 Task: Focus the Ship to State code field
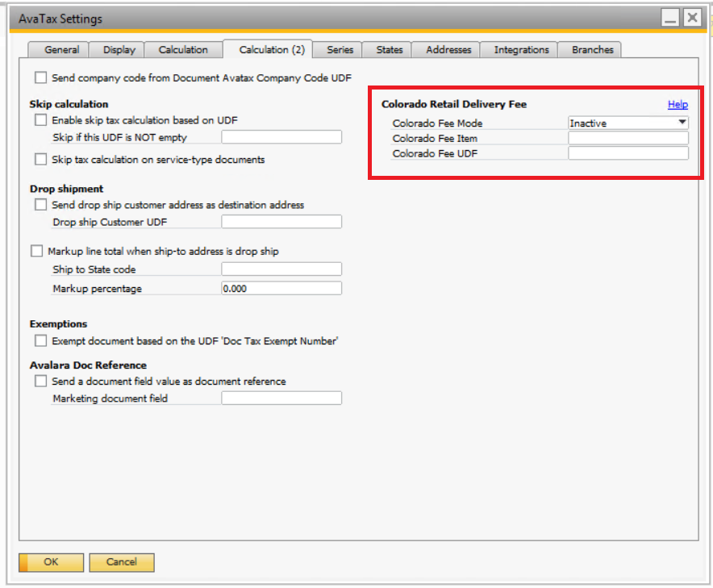281,269
